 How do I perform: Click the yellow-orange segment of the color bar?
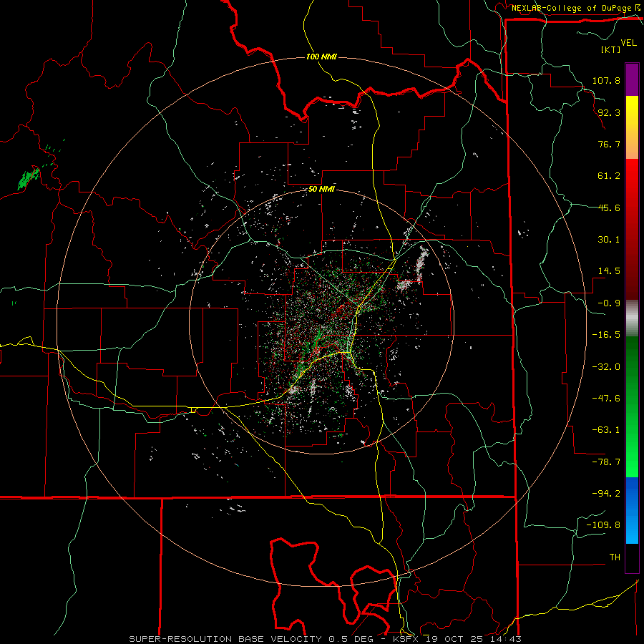(x=632, y=127)
